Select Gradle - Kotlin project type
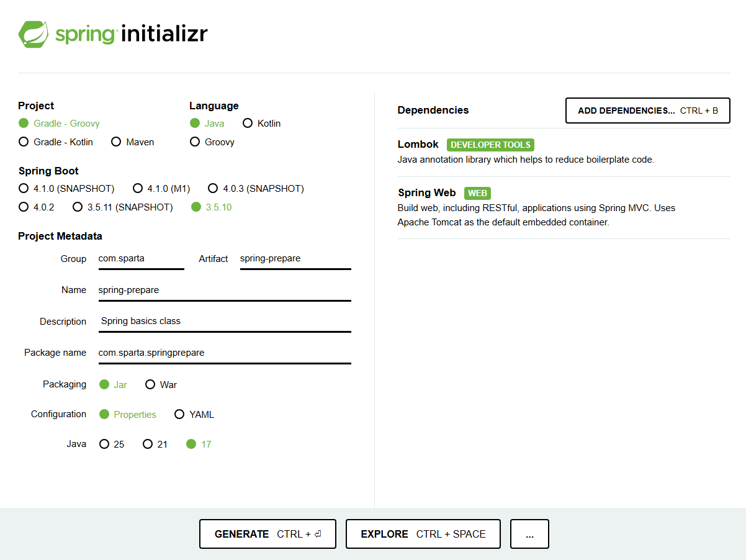The height and width of the screenshot is (560, 746). (56, 142)
